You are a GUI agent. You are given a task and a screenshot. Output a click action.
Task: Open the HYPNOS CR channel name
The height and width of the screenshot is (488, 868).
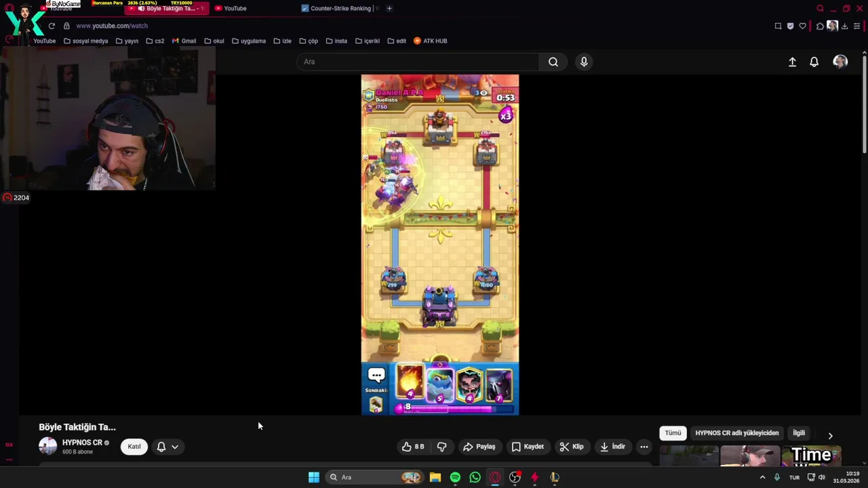pos(82,443)
